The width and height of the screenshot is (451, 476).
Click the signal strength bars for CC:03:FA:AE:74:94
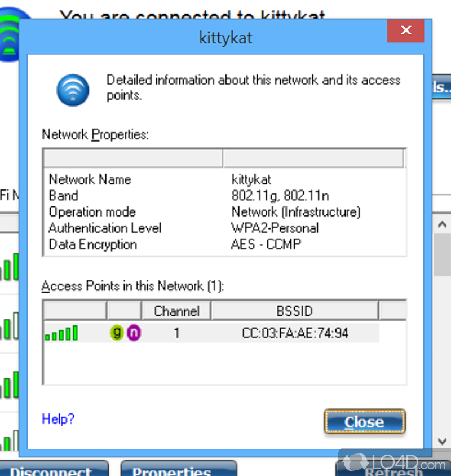coord(61,333)
